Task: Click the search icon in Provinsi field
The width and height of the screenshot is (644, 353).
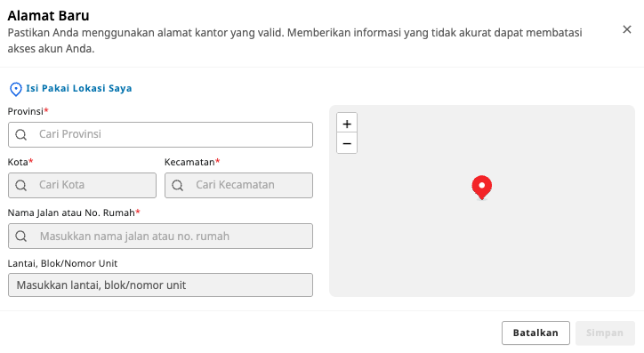Action: pos(21,134)
